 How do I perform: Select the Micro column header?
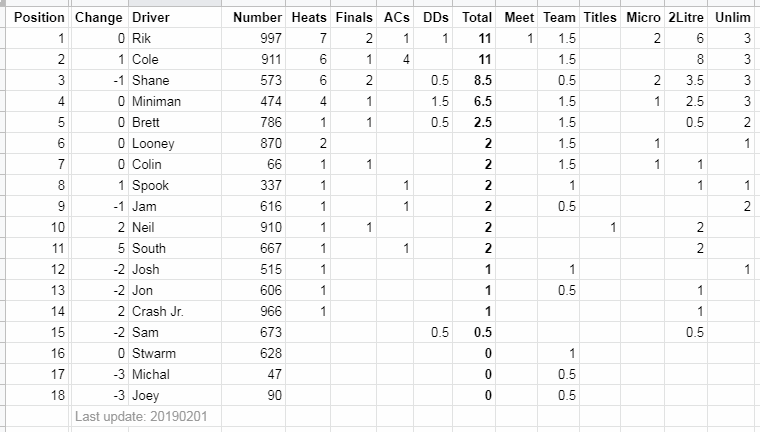pyautogui.click(x=642, y=18)
